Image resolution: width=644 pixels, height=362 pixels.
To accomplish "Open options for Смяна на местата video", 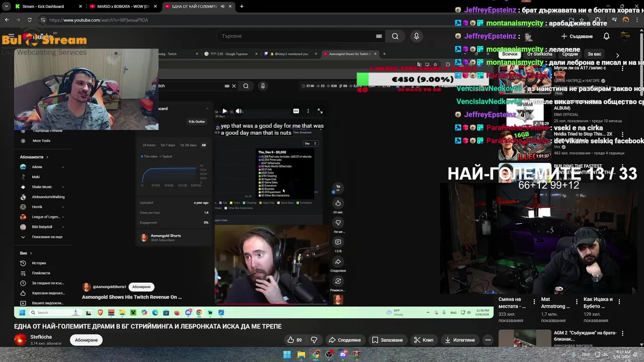I will (x=534, y=302).
